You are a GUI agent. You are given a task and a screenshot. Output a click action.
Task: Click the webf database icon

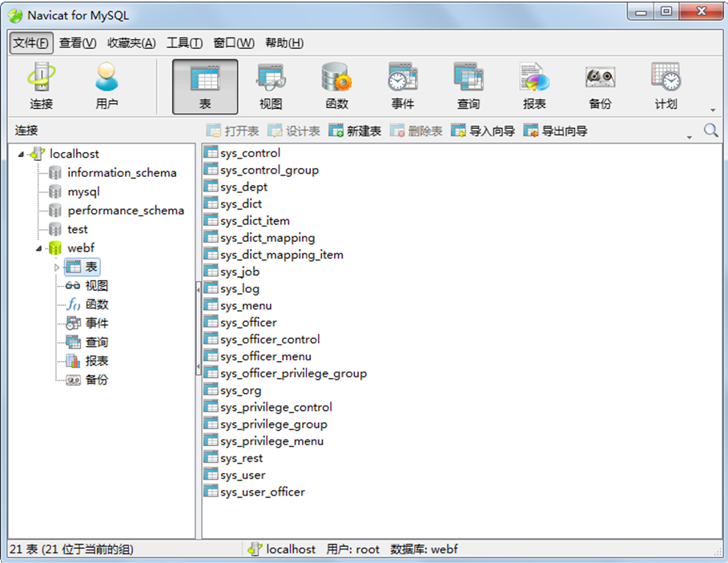tap(54, 247)
